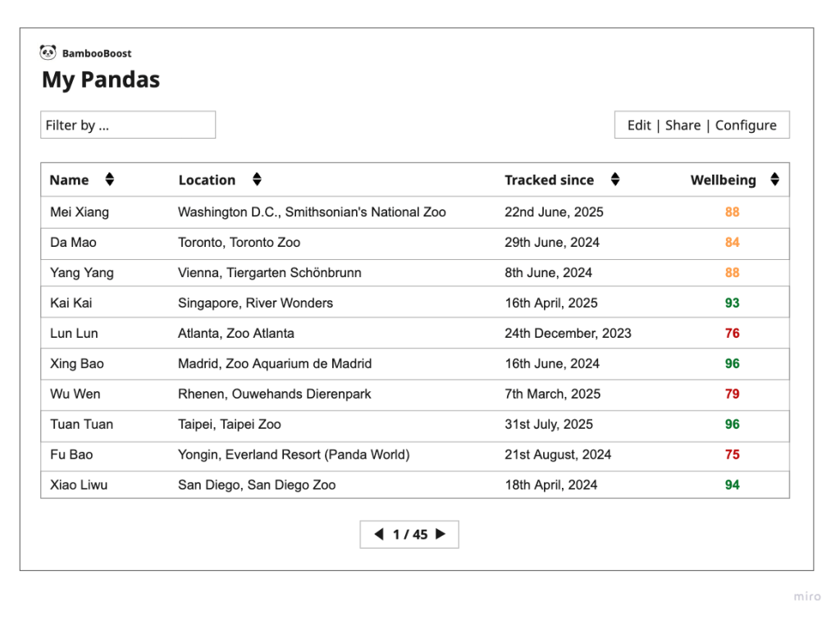This screenshot has height=620, width=840.
Task: Click the page indicator 1 / 45
Action: [x=410, y=535]
